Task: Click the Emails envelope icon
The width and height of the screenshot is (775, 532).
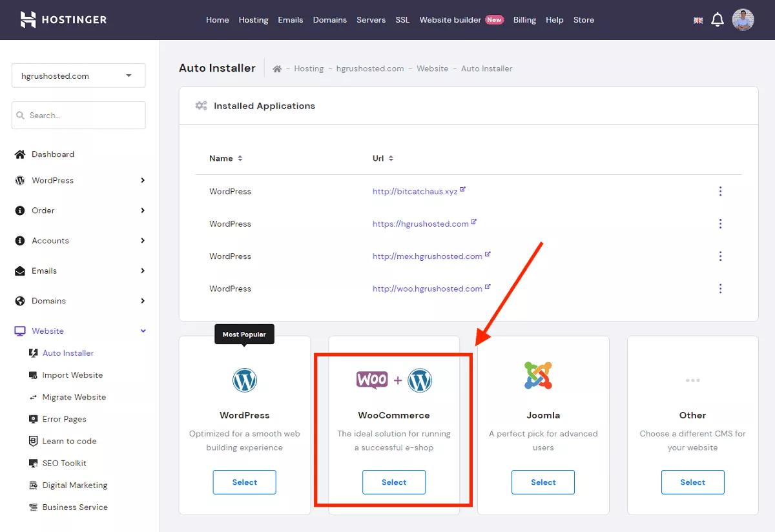Action: tap(19, 271)
